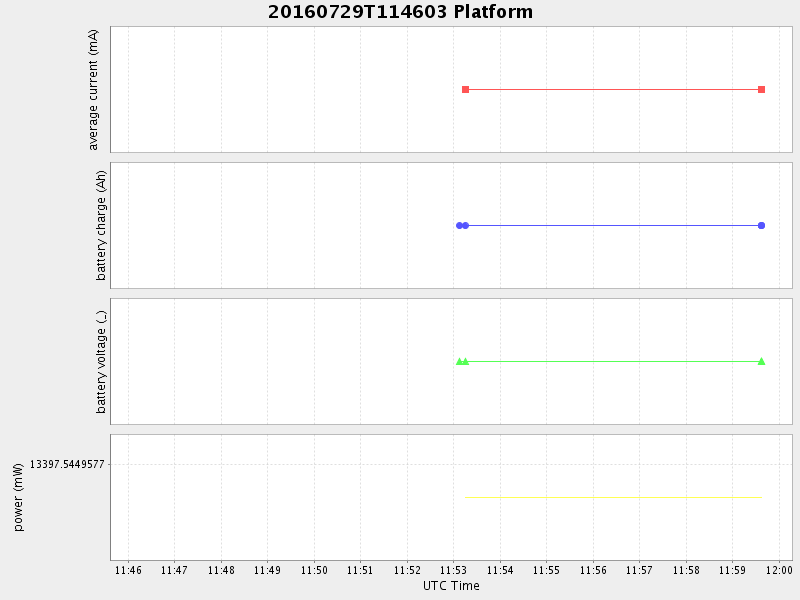The width and height of the screenshot is (800, 600).
Task: Click the 'battery voltage' axis label
Action: coord(100,361)
